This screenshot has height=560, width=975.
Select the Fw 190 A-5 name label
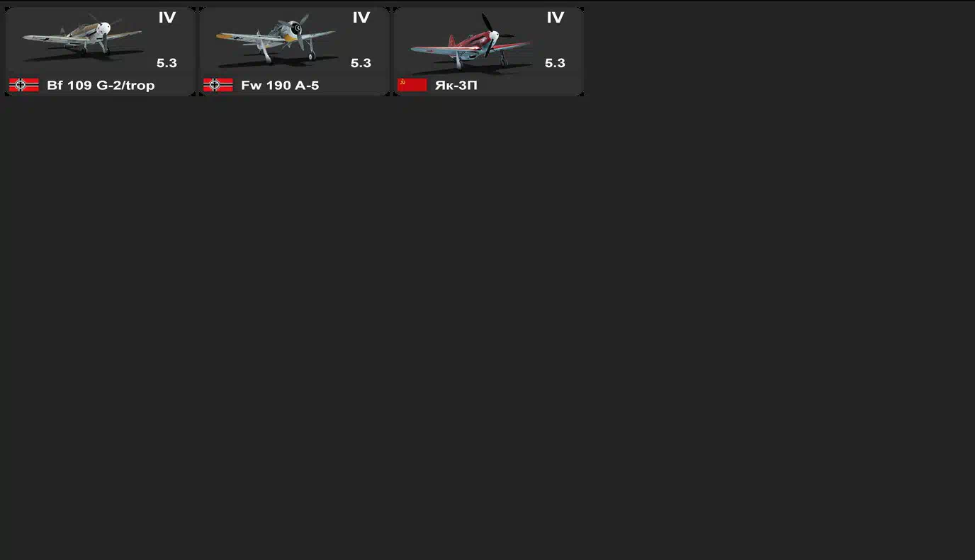click(280, 86)
